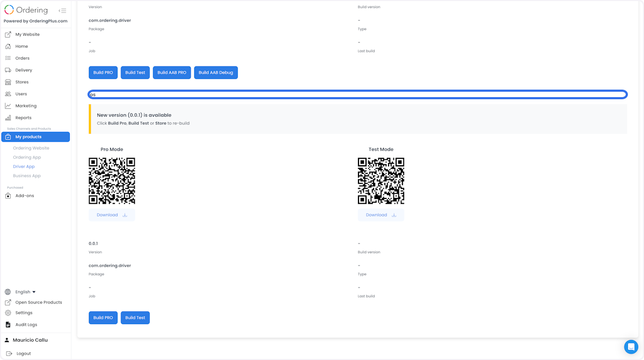Open the Delivery section
This screenshot has width=644, height=360.
[24, 70]
